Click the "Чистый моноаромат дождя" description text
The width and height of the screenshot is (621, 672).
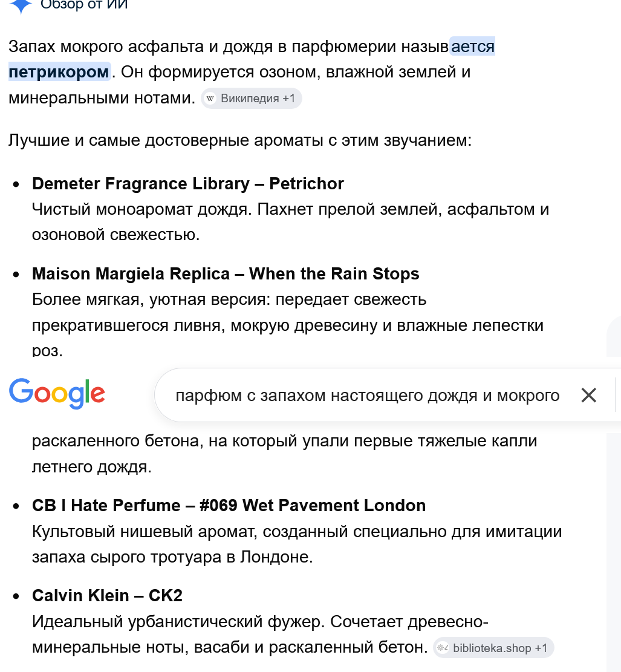[142, 209]
